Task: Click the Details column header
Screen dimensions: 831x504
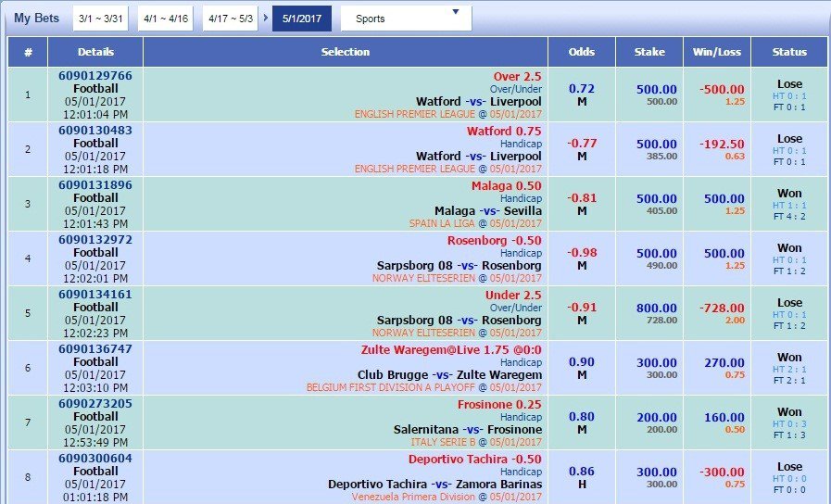Action: tap(95, 52)
